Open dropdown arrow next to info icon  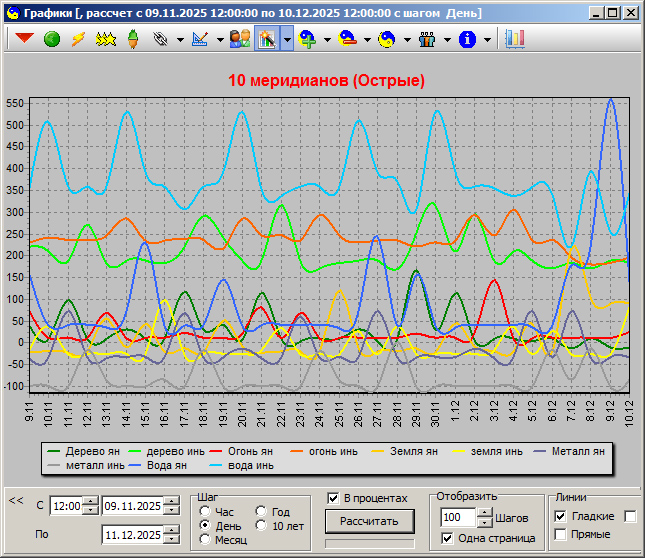coord(487,40)
